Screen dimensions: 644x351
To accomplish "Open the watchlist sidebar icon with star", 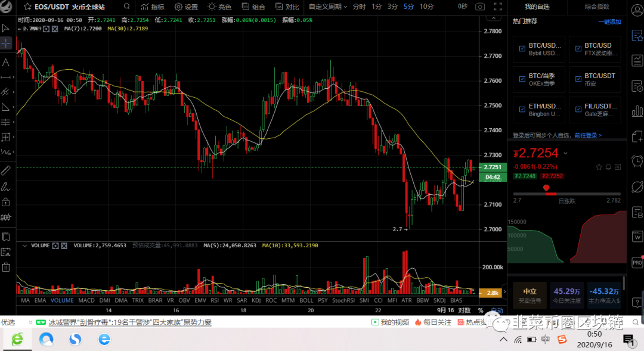I will 637,36.
